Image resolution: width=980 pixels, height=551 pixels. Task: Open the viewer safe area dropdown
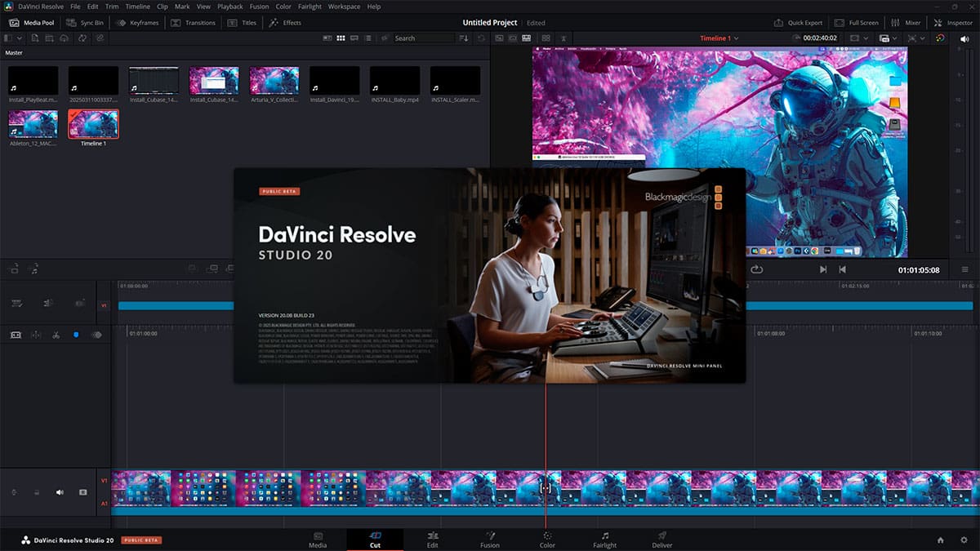coord(858,38)
